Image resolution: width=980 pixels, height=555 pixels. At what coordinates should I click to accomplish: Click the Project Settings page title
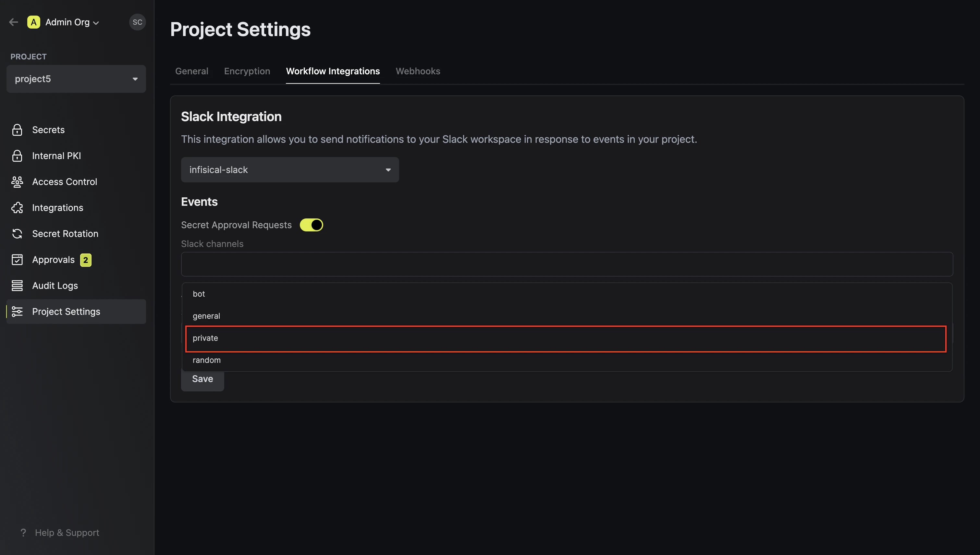[x=240, y=30]
